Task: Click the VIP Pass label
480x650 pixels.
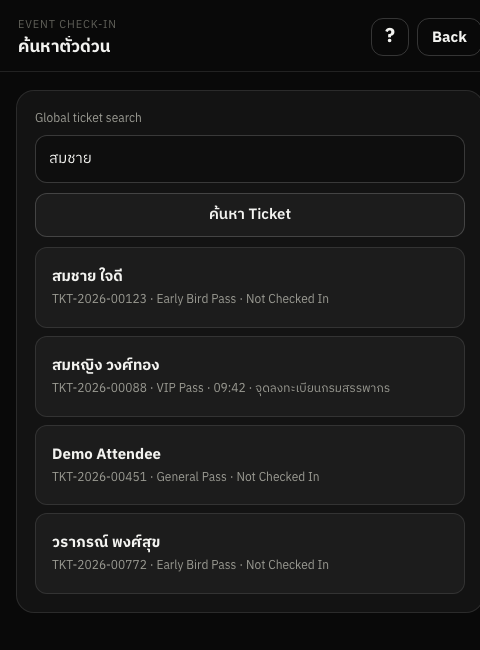Action: [180, 388]
